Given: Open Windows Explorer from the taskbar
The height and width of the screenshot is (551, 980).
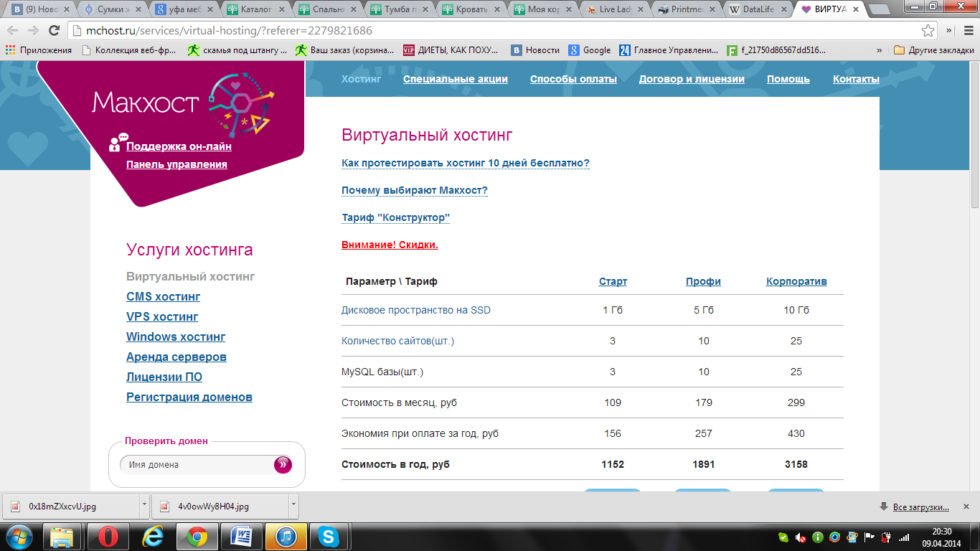Looking at the screenshot, I should [x=62, y=537].
